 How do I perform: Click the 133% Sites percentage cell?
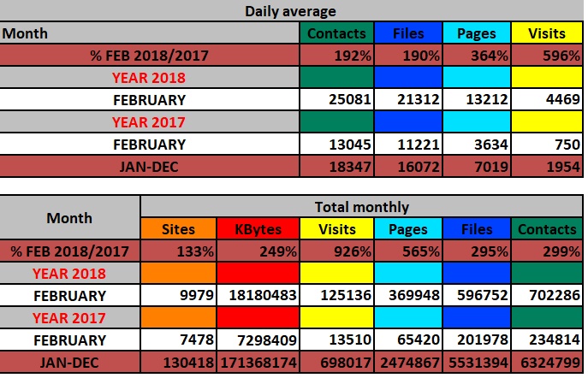(x=176, y=251)
